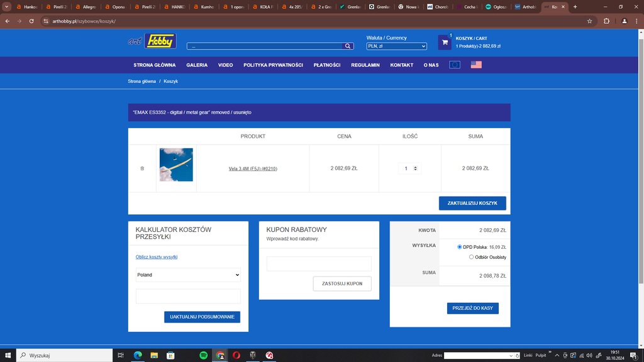The height and width of the screenshot is (362, 644).
Task: Click the PRZEJDŹ DO KASY button
Action: pyautogui.click(x=472, y=308)
